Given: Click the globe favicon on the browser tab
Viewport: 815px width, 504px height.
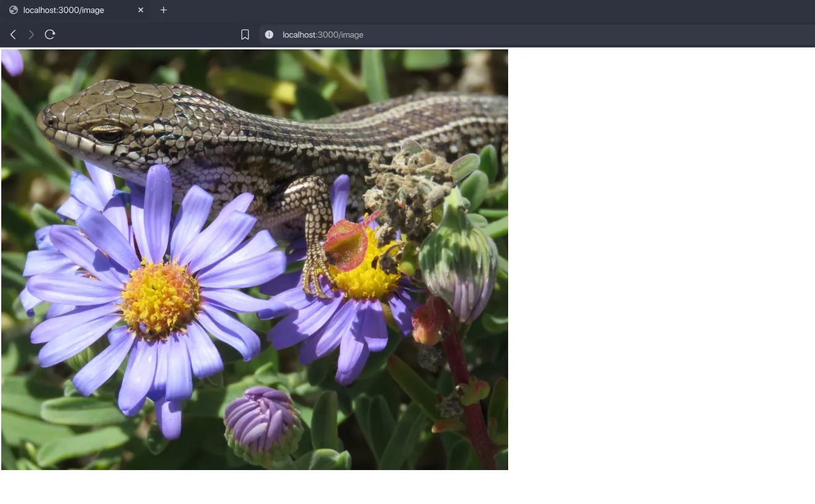Looking at the screenshot, I should (14, 10).
